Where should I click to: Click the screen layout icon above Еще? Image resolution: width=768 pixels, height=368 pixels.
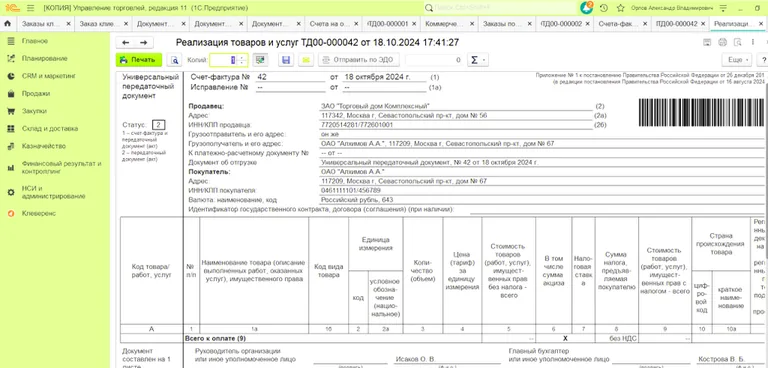pyautogui.click(x=707, y=43)
